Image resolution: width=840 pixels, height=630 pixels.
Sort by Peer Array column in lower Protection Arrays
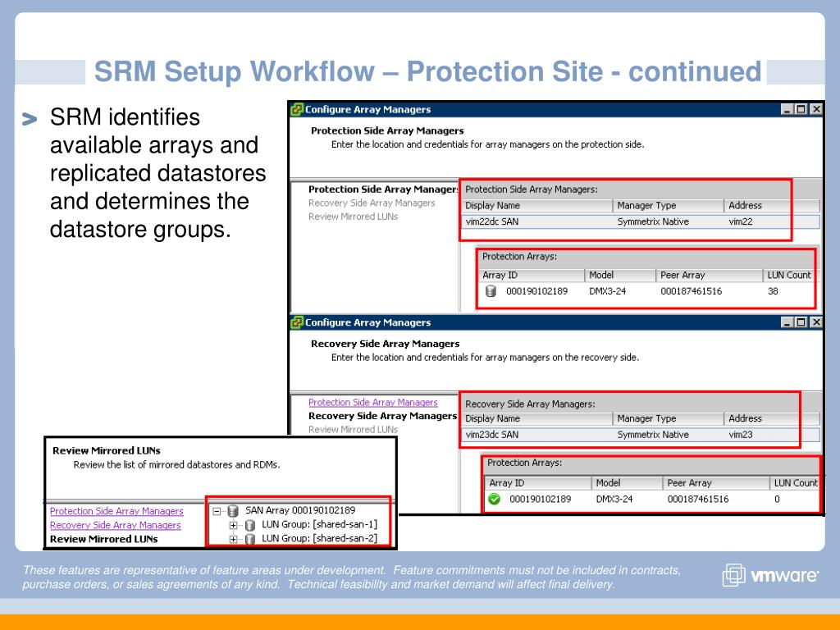[x=716, y=483]
